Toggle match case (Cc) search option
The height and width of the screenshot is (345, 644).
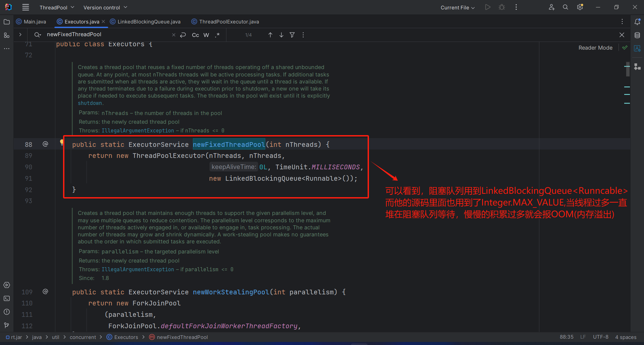point(195,35)
